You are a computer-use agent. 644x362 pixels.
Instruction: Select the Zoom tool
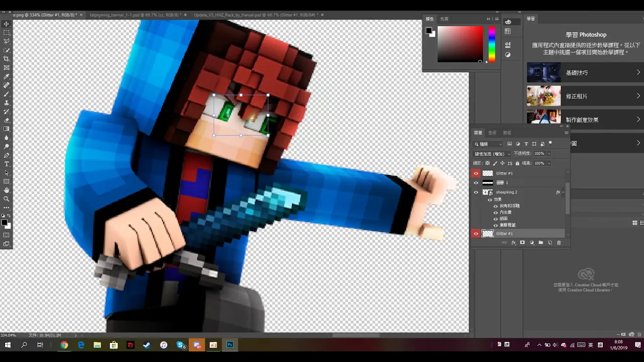pos(7,199)
